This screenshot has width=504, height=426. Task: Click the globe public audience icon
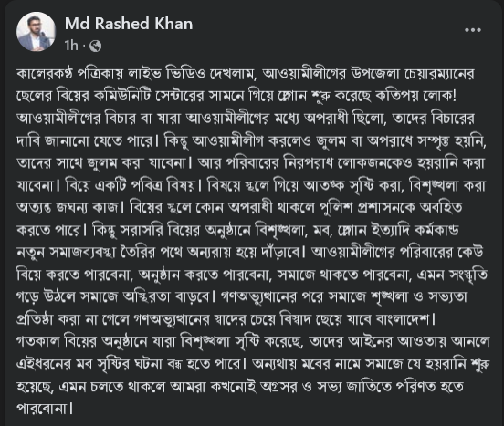coord(95,46)
